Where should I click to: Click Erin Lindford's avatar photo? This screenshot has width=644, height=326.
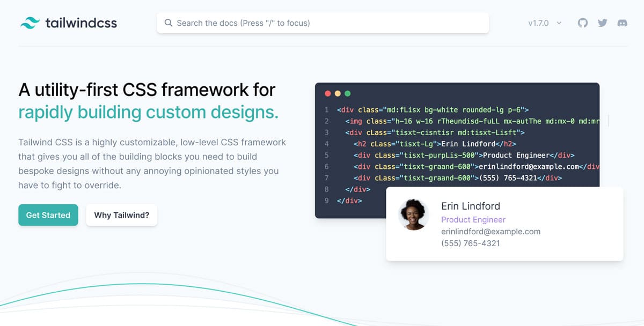[x=414, y=214]
